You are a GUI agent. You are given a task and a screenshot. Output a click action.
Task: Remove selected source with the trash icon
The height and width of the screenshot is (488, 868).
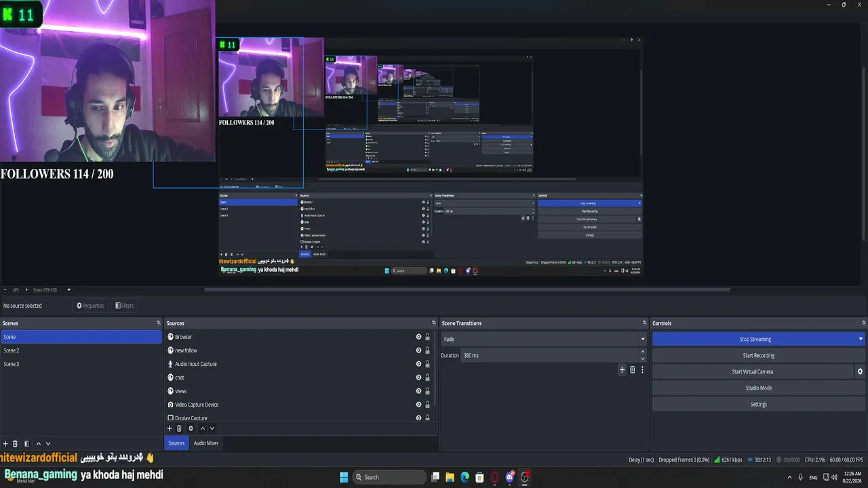[x=179, y=428]
